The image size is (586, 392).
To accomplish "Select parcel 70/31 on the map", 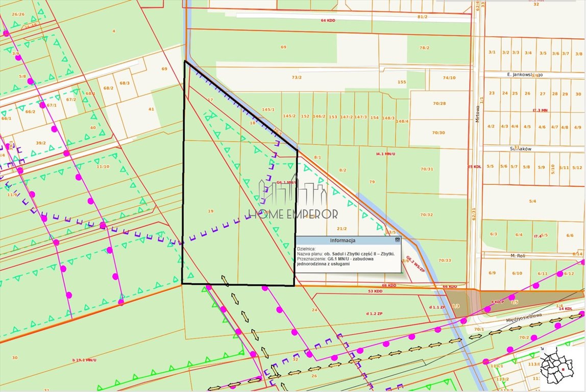I will (427, 169).
